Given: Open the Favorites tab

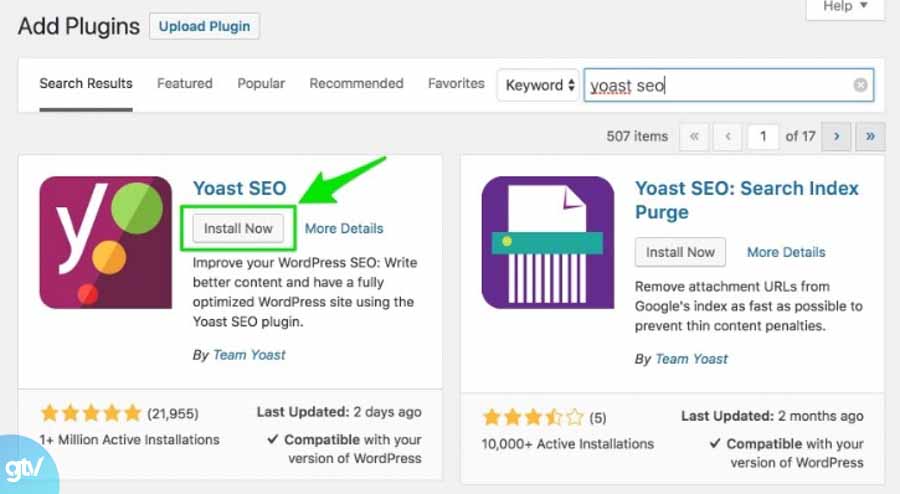Looking at the screenshot, I should tap(456, 84).
